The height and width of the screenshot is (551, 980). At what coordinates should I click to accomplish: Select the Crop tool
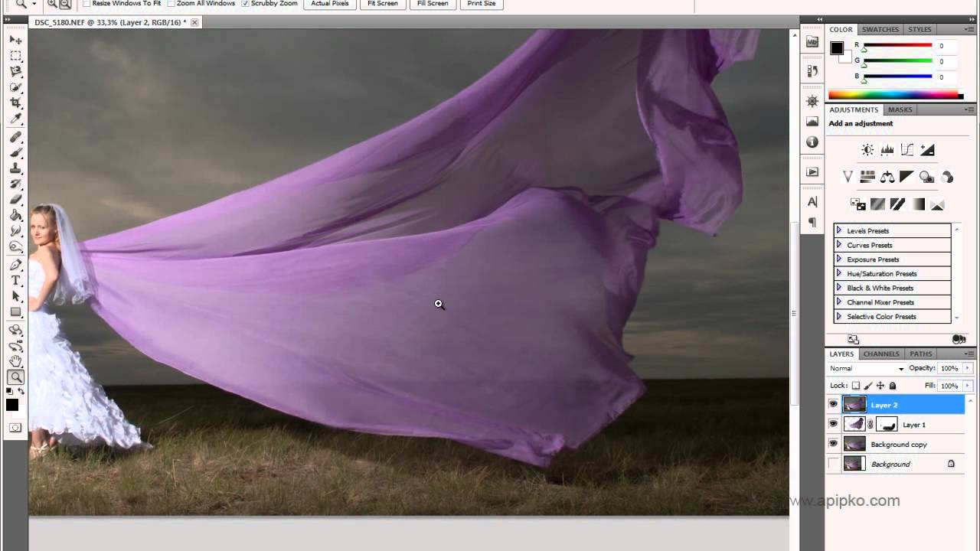[x=15, y=103]
